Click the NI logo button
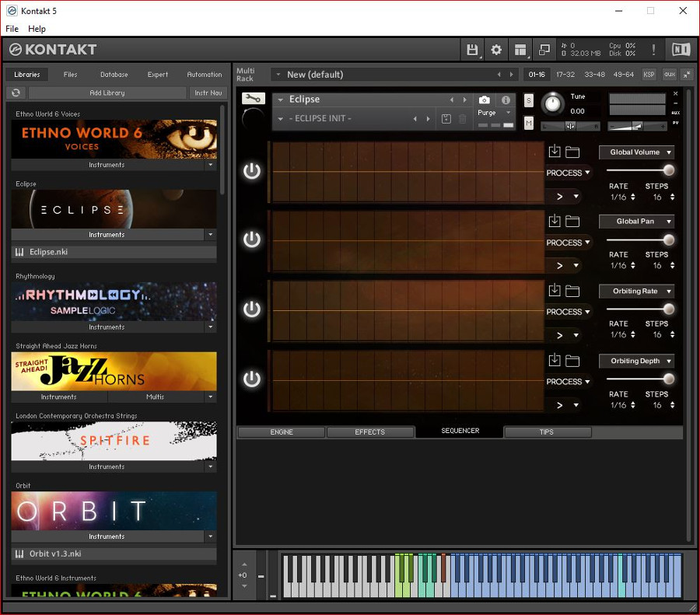The image size is (700, 615). (681, 50)
